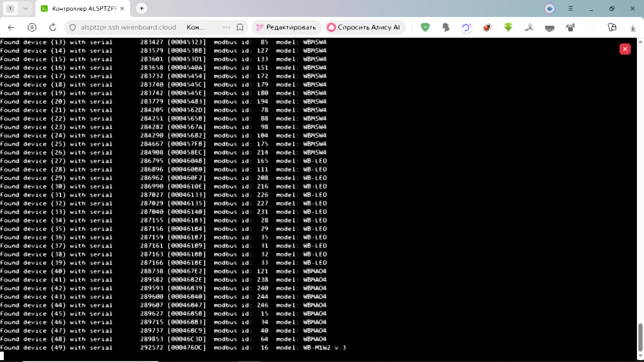The width and height of the screenshot is (644, 362).
Task: Click hex value [0004565B] of device 22
Action: click(187, 118)
